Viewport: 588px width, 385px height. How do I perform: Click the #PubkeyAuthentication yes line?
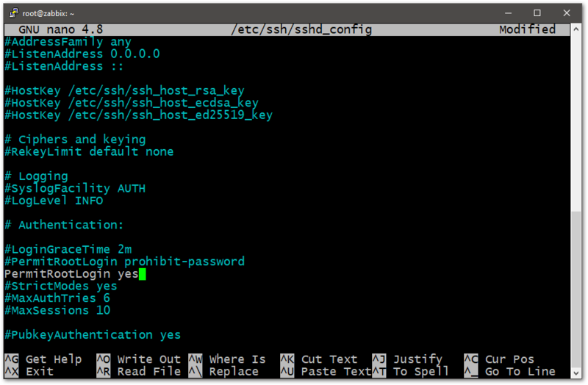coord(93,335)
